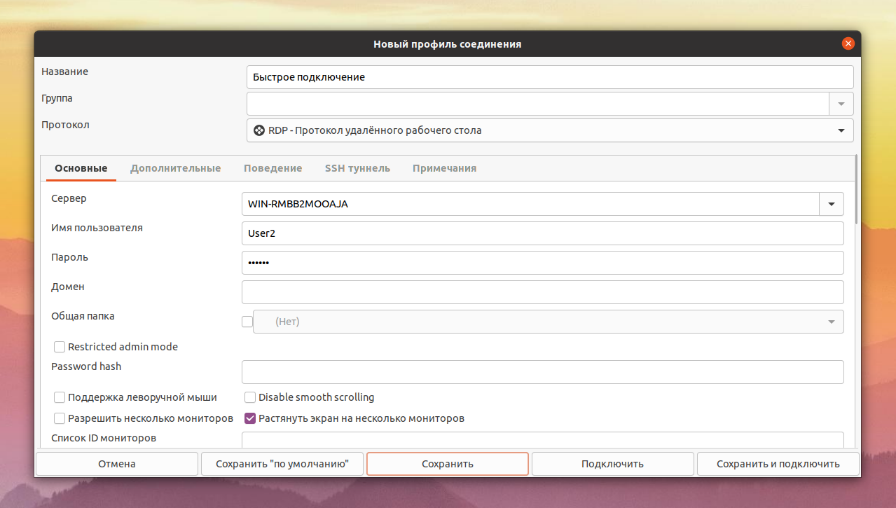The width and height of the screenshot is (896, 508).
Task: Enable Разрешить несколько мониторов checkbox
Action: [59, 418]
